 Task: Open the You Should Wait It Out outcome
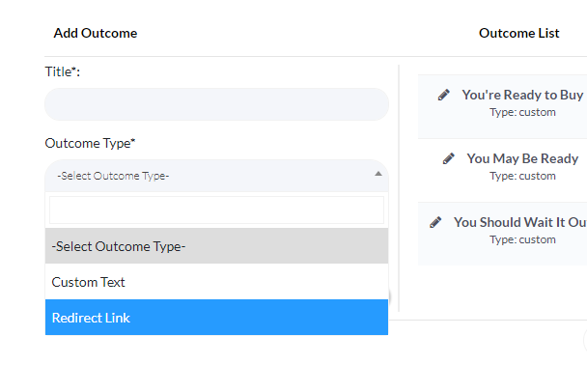coord(519,222)
